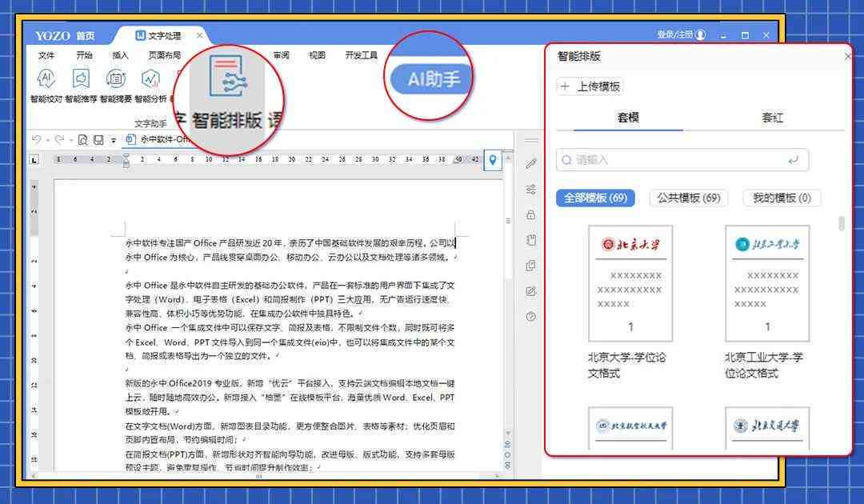
Task: Open the 智能校对 AI proofreading tool
Action: [x=46, y=86]
